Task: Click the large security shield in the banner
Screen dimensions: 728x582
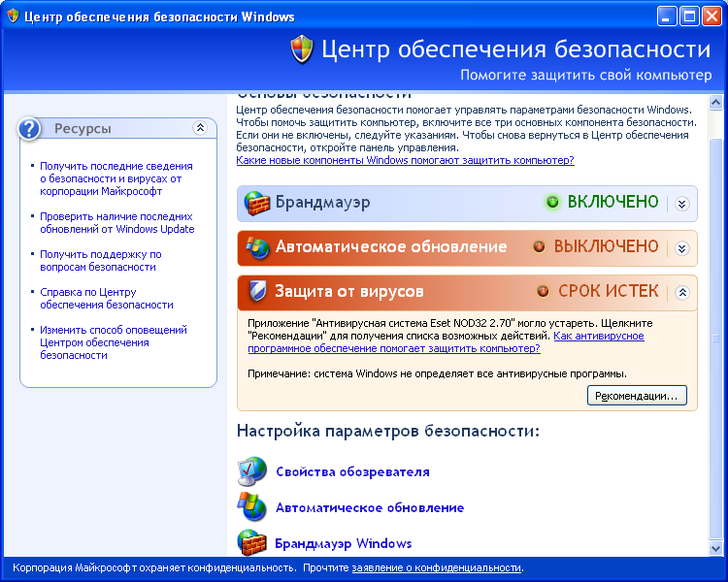Action: (x=302, y=49)
